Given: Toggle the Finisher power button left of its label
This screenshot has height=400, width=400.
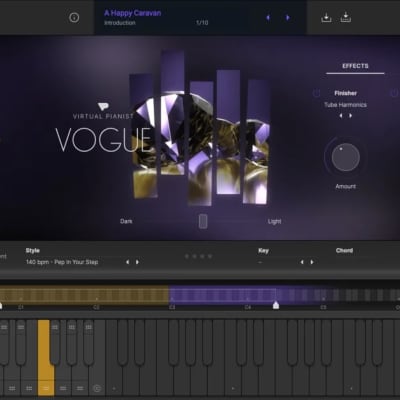Looking at the screenshot, I should (x=316, y=93).
